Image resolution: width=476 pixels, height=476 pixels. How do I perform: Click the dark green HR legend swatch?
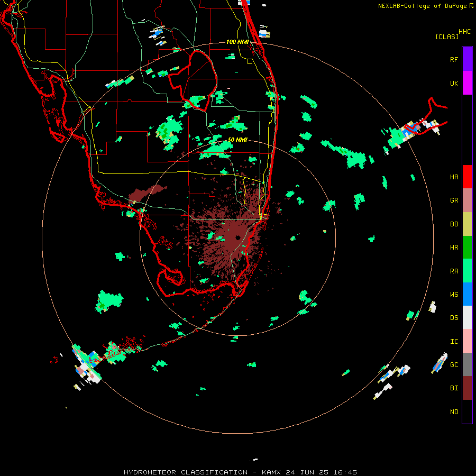point(467,248)
